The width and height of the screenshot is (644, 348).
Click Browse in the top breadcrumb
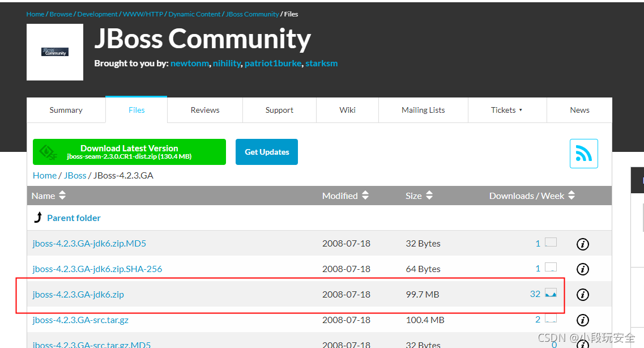(61, 14)
